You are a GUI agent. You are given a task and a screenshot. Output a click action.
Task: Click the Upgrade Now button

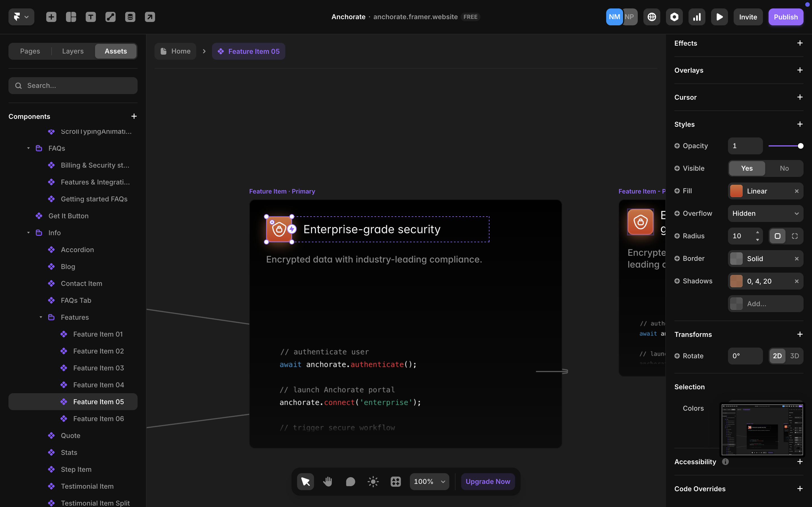tap(487, 482)
